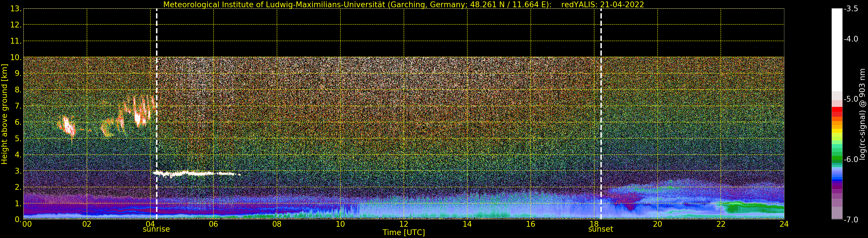Click the '00' time tick label

pos(27,224)
